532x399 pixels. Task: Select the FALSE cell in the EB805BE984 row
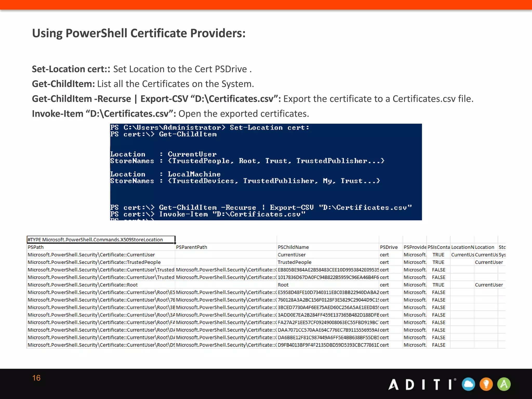(438, 270)
